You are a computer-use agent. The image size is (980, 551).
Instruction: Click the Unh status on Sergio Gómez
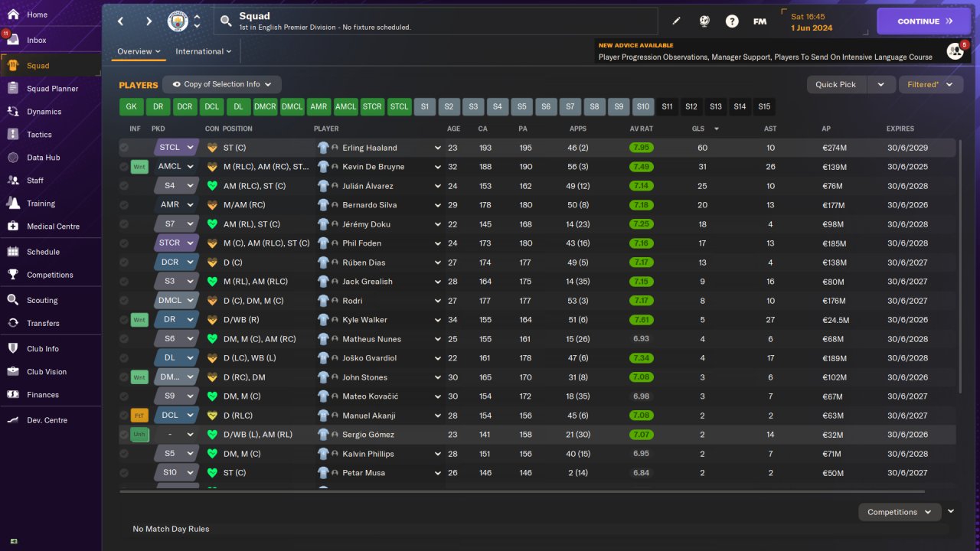139,435
